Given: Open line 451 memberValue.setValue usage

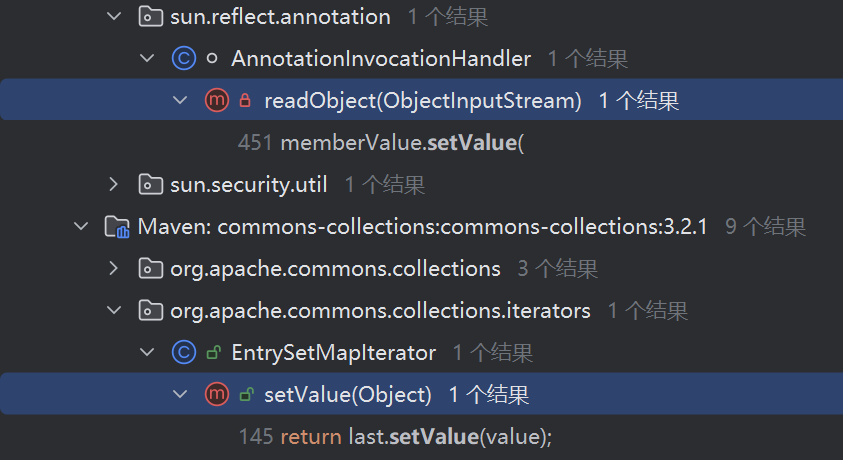Looking at the screenshot, I should tap(381, 143).
